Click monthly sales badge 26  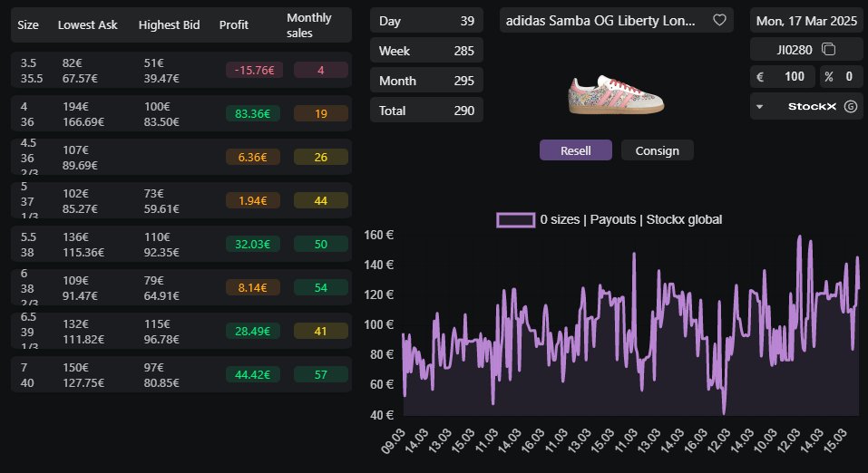coord(320,157)
